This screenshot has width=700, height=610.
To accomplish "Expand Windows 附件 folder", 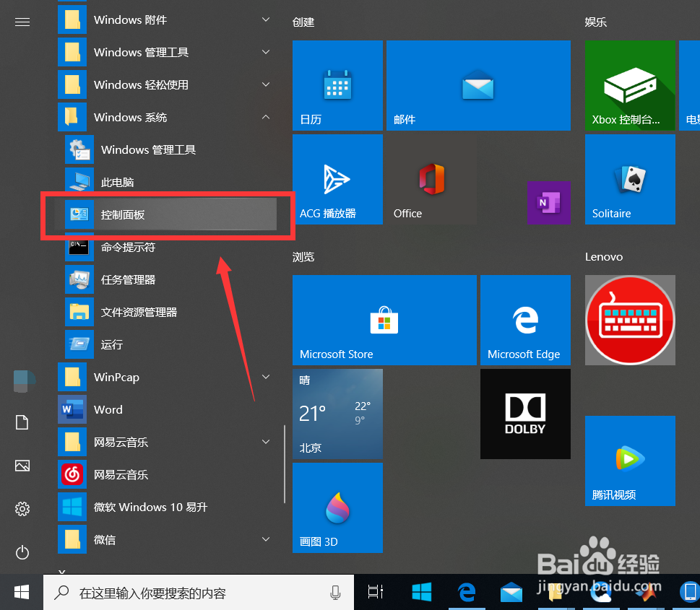I will pyautogui.click(x=266, y=19).
